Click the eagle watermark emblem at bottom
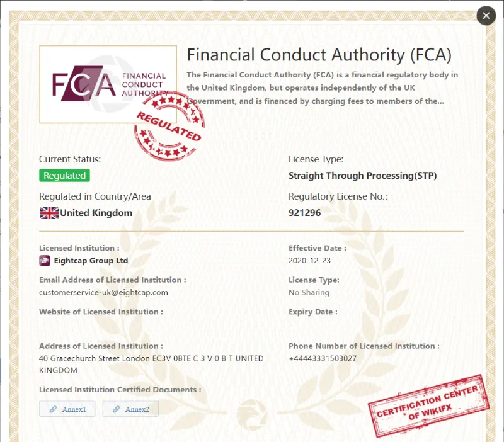 pos(251,414)
